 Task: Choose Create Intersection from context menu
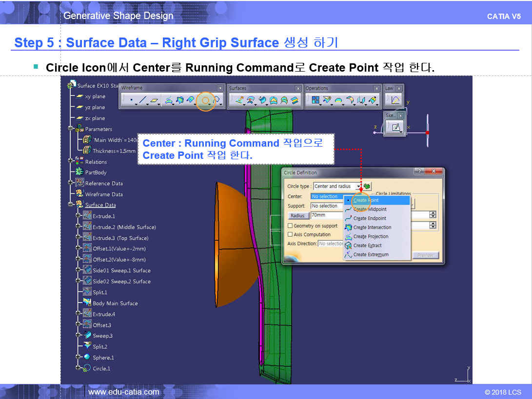pyautogui.click(x=372, y=228)
